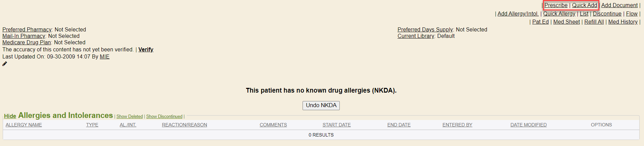Show deleted allergies
This screenshot has height=146, width=644.
click(129, 117)
